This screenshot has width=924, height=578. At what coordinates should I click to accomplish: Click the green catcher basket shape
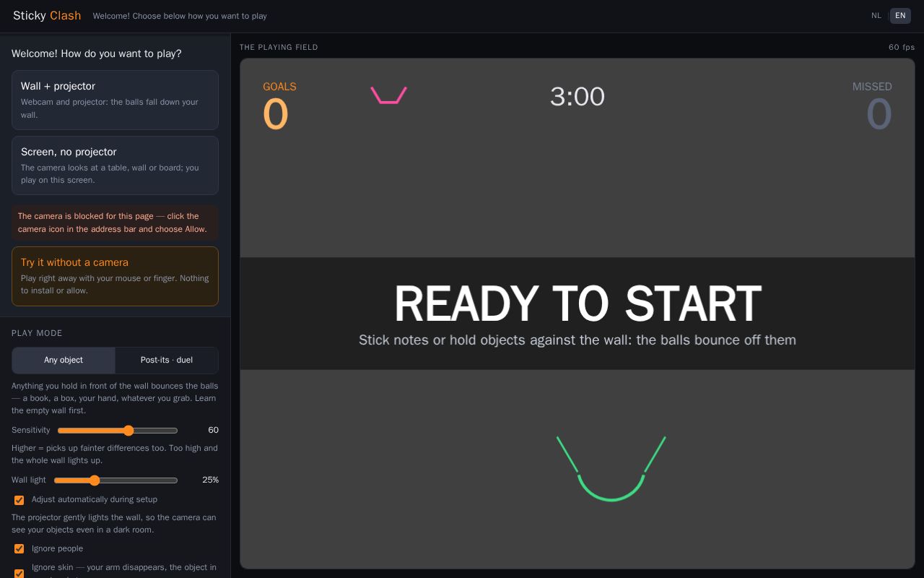coord(611,468)
